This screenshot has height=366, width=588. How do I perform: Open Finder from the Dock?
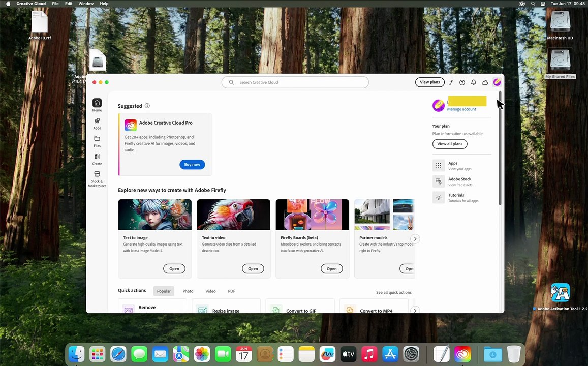[x=77, y=354]
